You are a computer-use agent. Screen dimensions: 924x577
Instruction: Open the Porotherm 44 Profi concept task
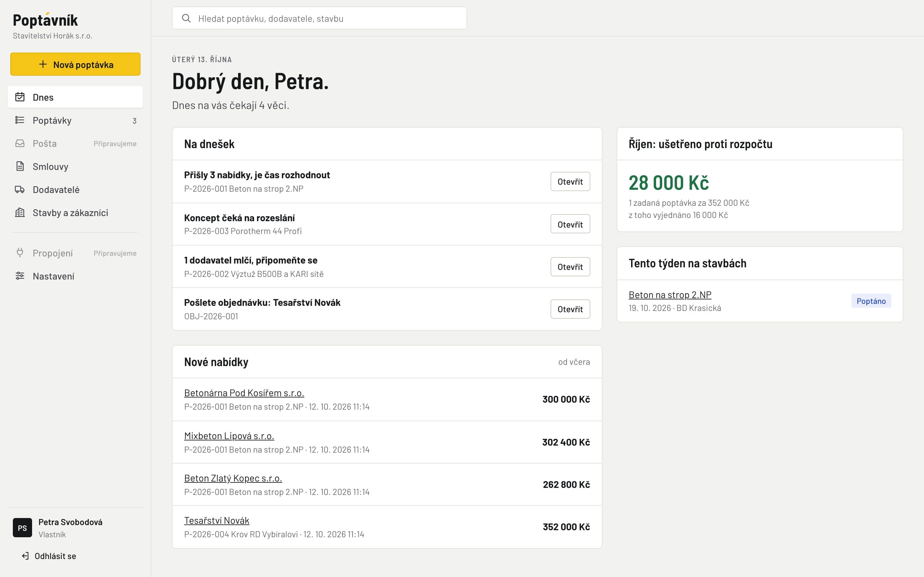[x=570, y=224]
